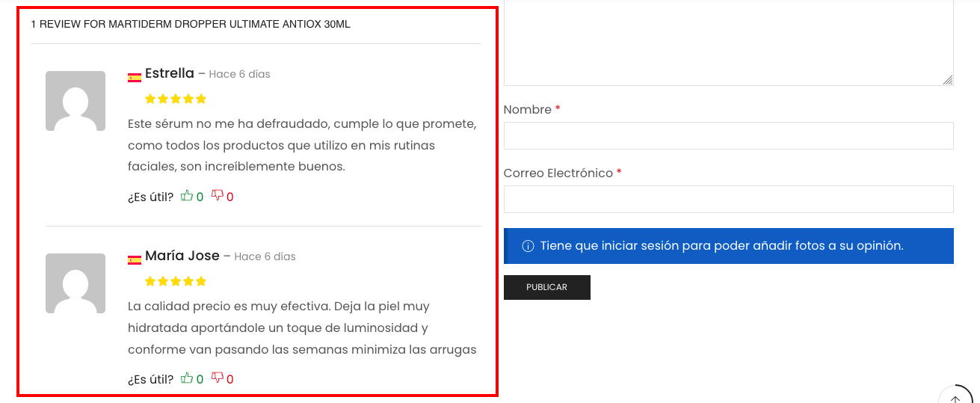This screenshot has height=403, width=980.
Task: Click the reviewer name María Jose
Action: coord(182,256)
